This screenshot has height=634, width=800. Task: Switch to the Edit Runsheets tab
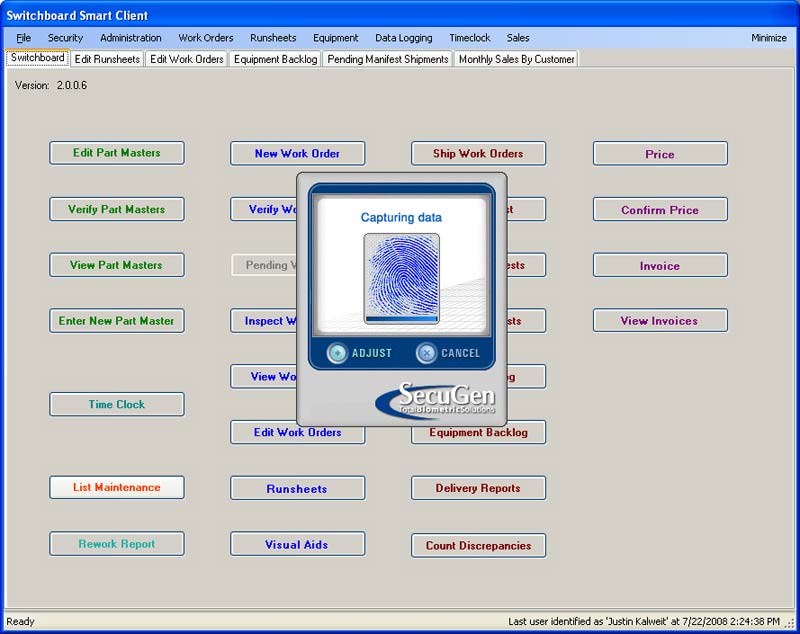coord(107,59)
